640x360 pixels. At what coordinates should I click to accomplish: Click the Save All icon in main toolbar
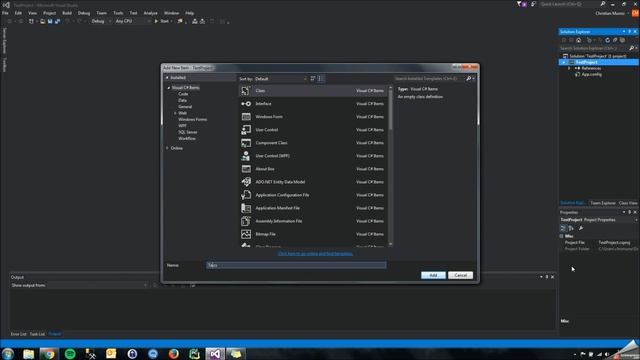tap(57, 21)
